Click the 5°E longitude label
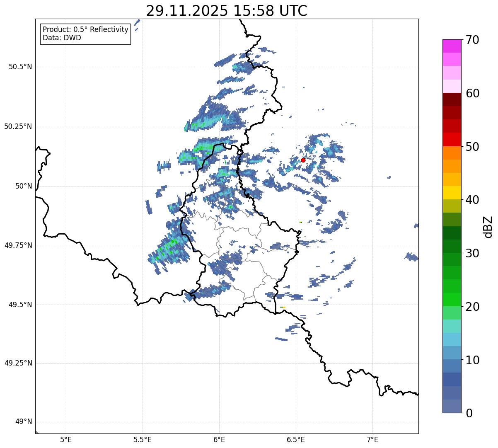Image resolution: width=498 pixels, height=448 pixels. coord(66,439)
